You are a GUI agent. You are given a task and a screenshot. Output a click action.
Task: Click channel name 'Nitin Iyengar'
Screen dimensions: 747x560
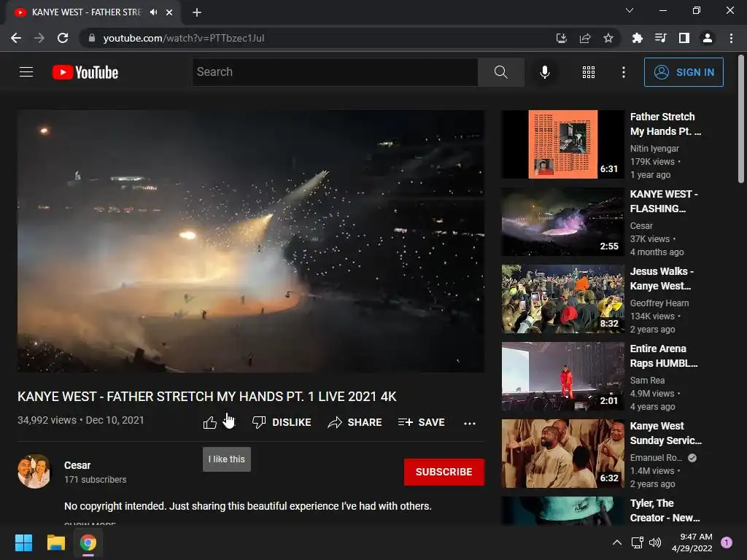pyautogui.click(x=654, y=149)
